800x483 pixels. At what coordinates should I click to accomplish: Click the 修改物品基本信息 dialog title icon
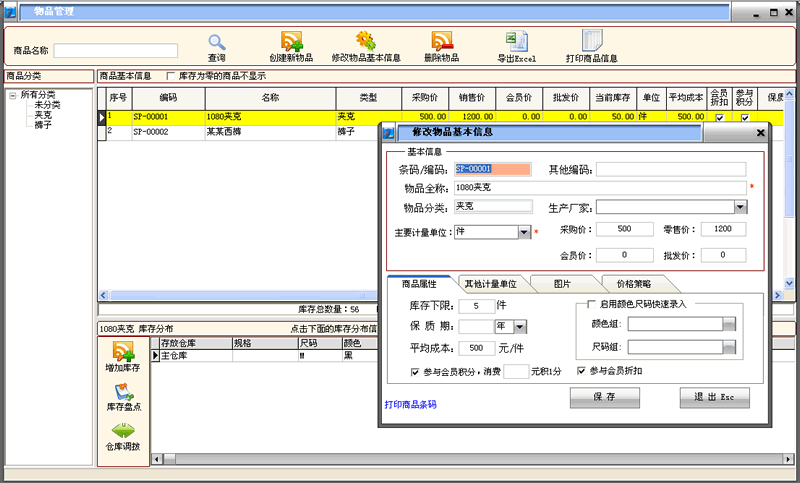pos(389,133)
